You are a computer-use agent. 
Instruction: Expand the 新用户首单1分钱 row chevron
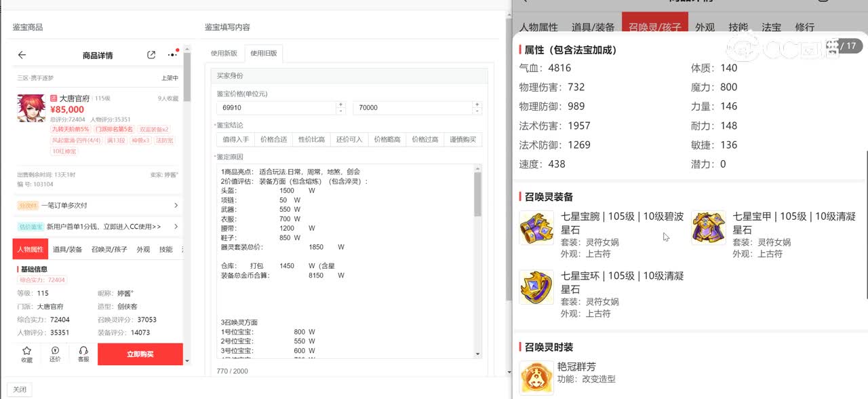point(176,227)
